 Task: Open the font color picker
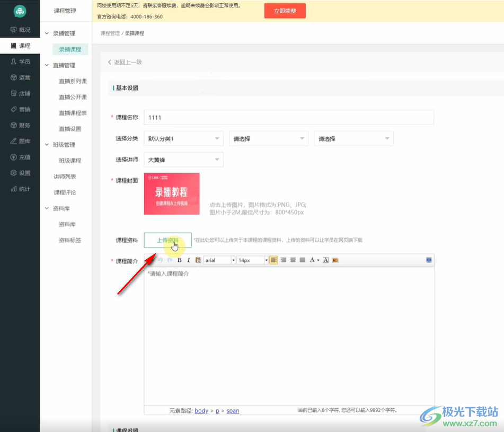pos(314,260)
